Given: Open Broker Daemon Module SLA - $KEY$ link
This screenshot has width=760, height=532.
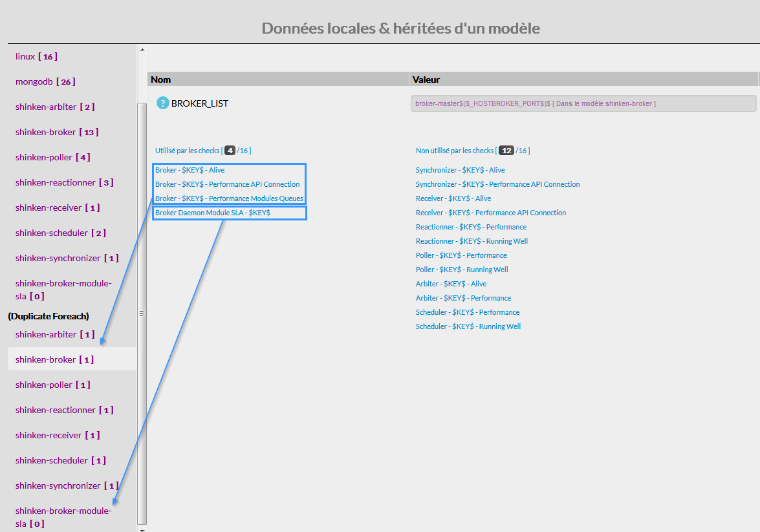Looking at the screenshot, I should pyautogui.click(x=213, y=213).
